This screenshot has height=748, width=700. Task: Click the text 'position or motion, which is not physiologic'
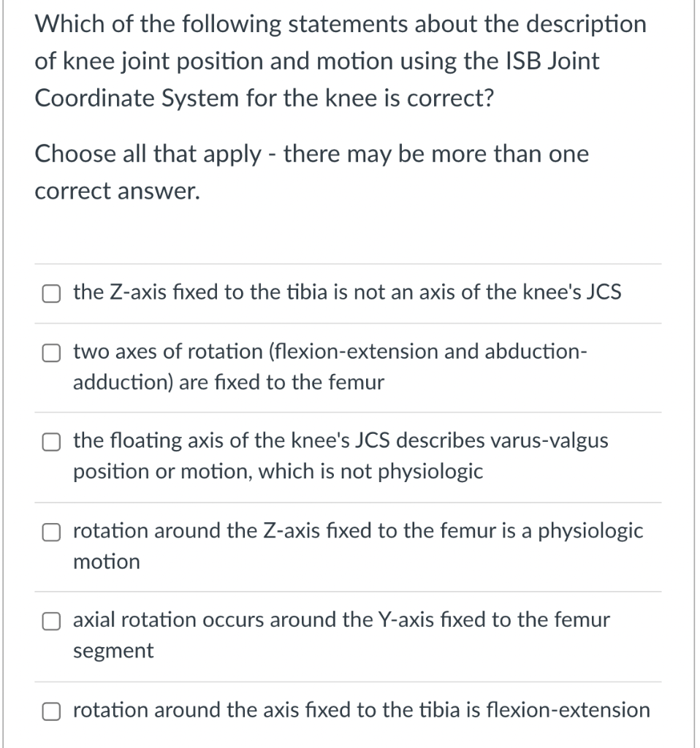pos(278,471)
